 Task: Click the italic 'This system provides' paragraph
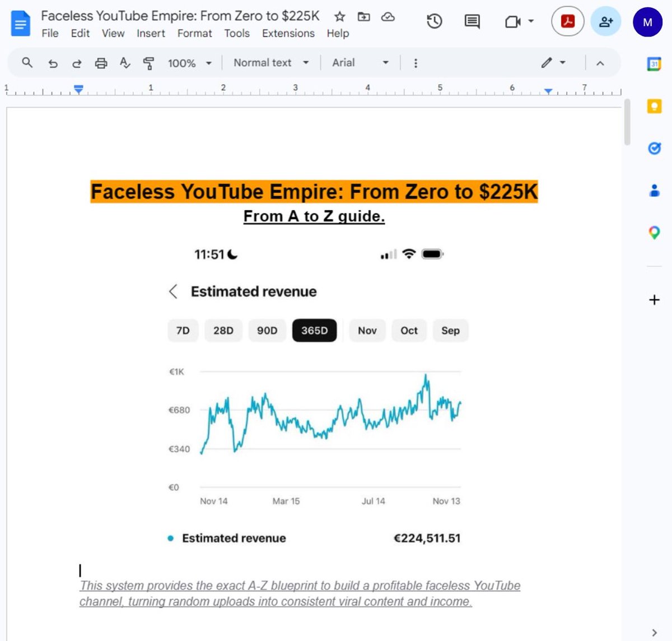[x=300, y=593]
